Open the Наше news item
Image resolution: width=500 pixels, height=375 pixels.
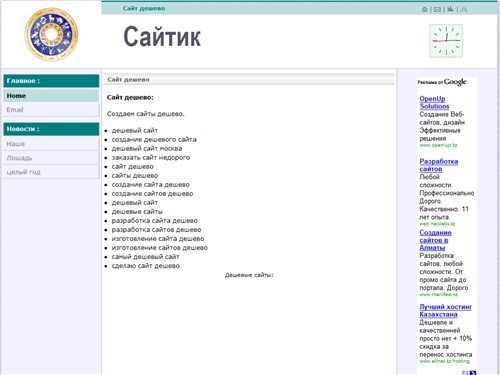(x=51, y=144)
